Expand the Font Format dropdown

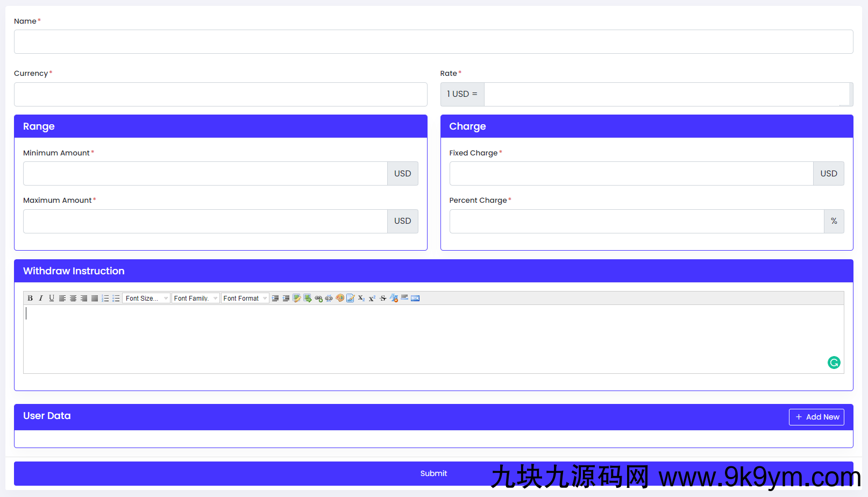245,299
